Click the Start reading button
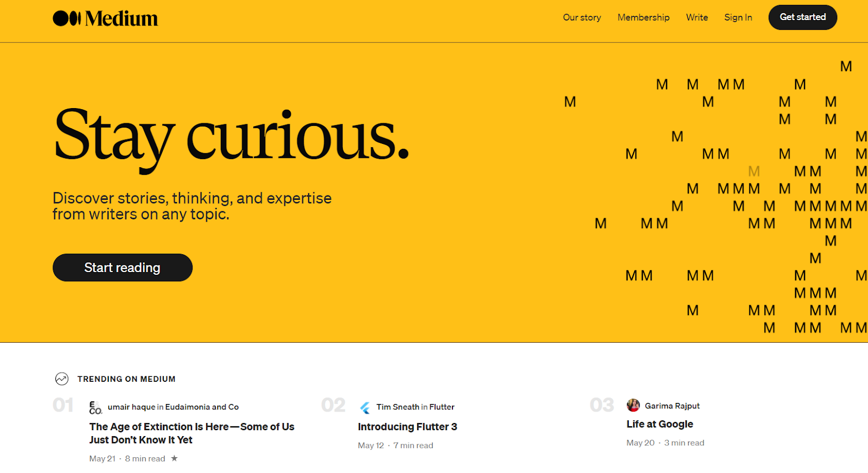This screenshot has height=473, width=868. pyautogui.click(x=123, y=268)
